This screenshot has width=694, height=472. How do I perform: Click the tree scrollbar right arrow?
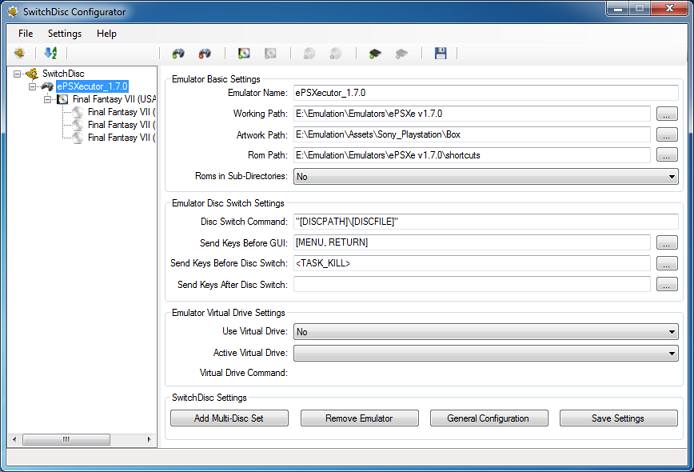[149, 439]
